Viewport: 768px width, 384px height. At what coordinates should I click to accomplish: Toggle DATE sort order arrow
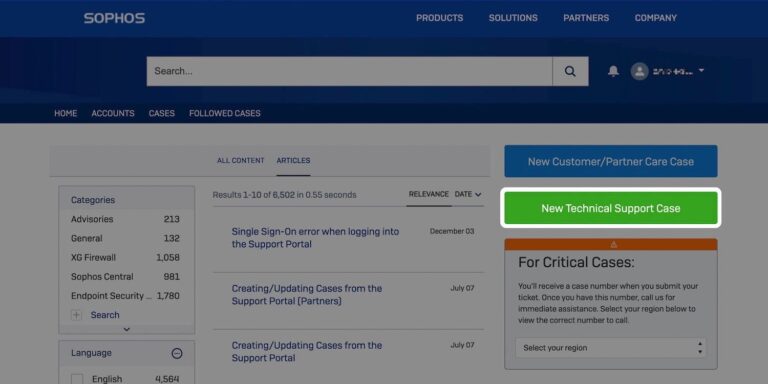coord(478,194)
